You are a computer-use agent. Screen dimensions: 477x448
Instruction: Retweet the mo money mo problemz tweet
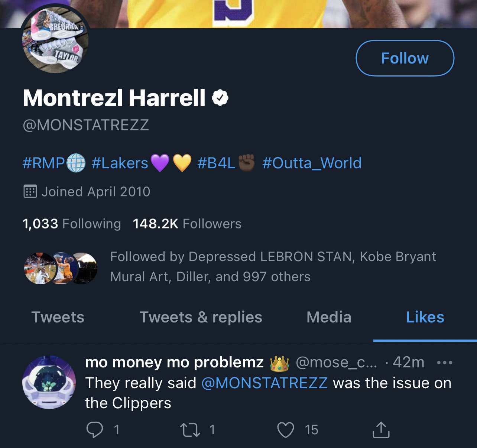[190, 430]
